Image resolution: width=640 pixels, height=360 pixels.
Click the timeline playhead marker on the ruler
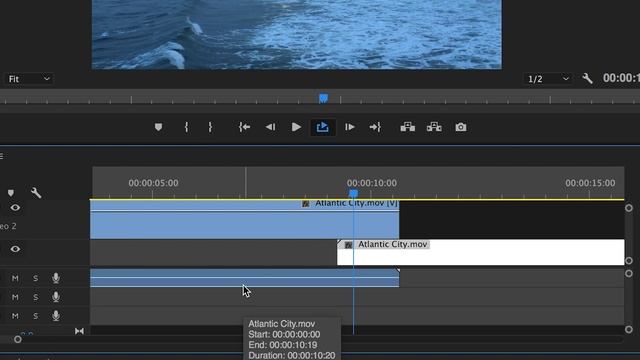tap(353, 193)
